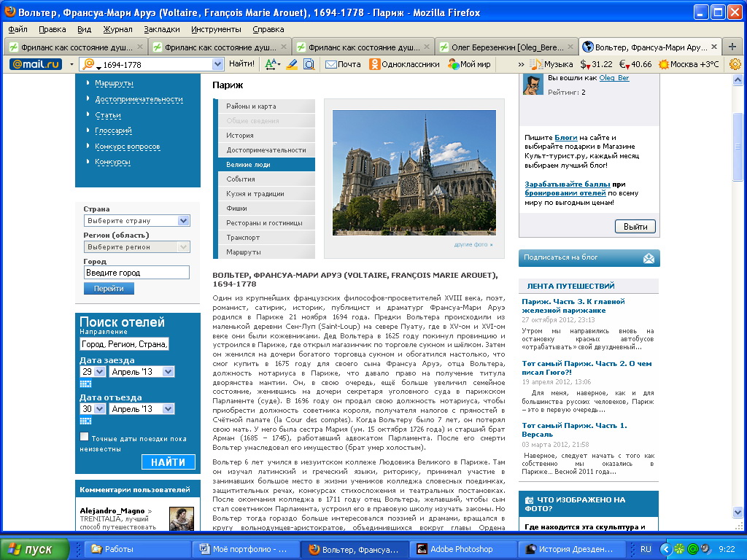
Task: Open the Правка menu
Action: point(53,29)
